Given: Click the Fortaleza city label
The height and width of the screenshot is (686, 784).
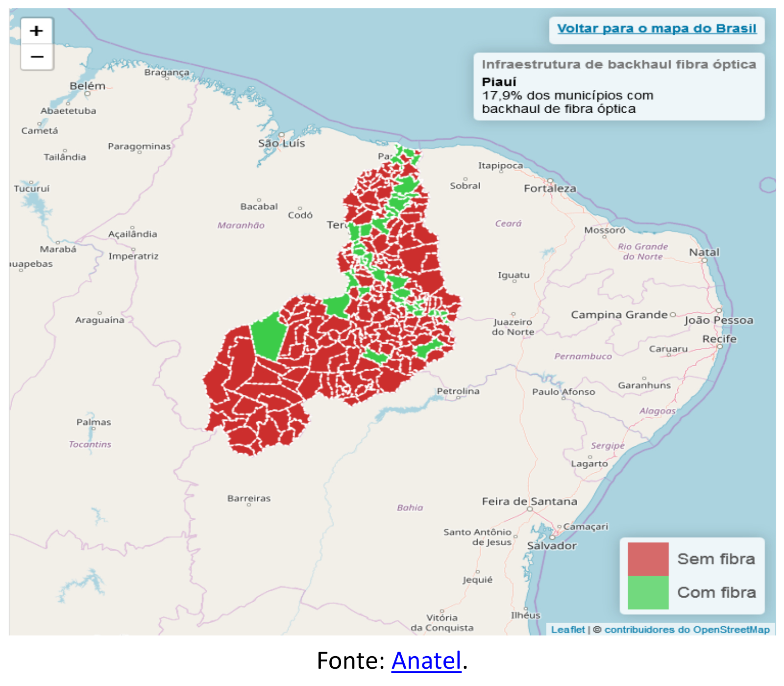Looking at the screenshot, I should (x=550, y=188).
